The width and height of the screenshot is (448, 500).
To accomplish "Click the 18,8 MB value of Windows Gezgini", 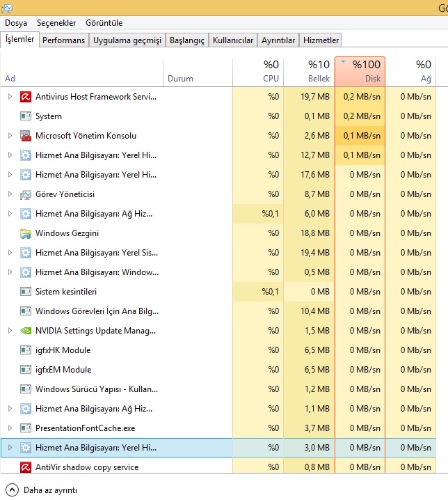I will coord(315,233).
